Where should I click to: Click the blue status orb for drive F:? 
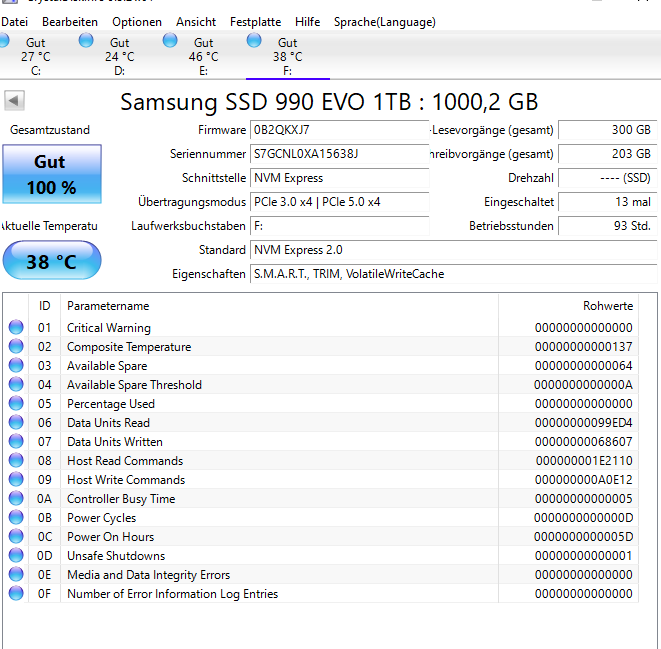[x=254, y=40]
